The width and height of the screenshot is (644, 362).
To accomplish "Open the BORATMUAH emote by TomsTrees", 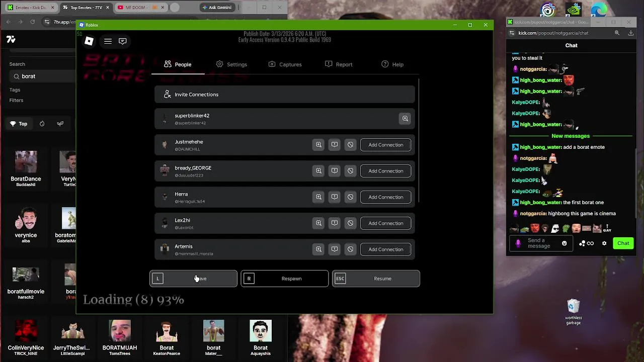I will coord(120,331).
